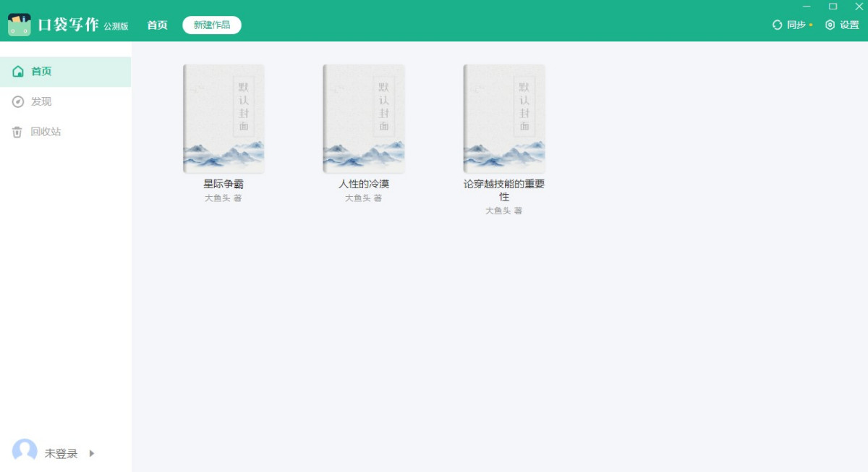Viewport: 868px width, 472px height.
Task: Click the 回收站 trash icon in sidebar
Action: coord(17,132)
